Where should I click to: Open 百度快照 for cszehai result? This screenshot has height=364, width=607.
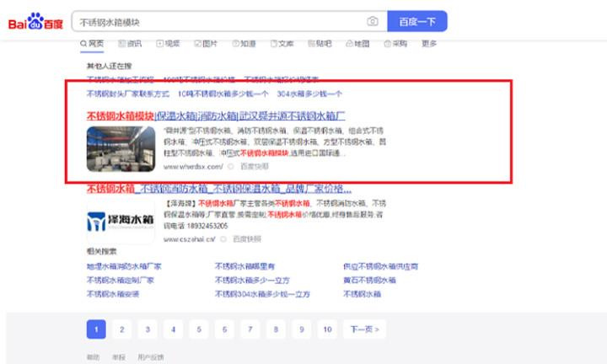246,239
